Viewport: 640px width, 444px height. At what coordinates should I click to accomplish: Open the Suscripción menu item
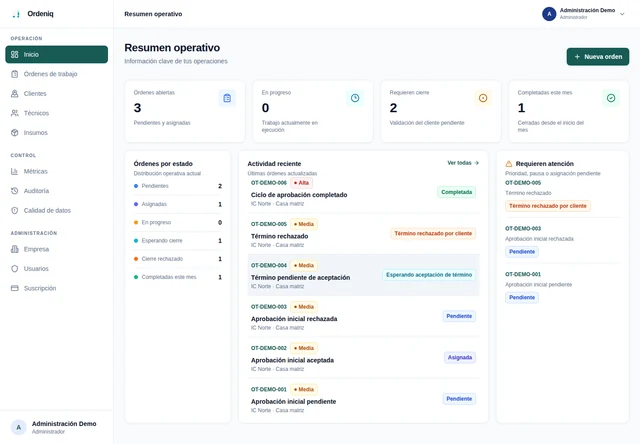coord(56,288)
